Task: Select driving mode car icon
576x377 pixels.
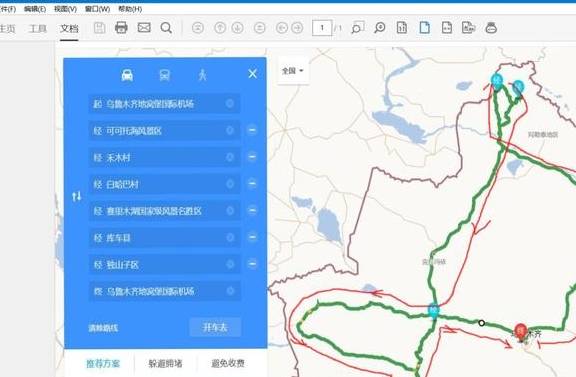Action: point(127,75)
